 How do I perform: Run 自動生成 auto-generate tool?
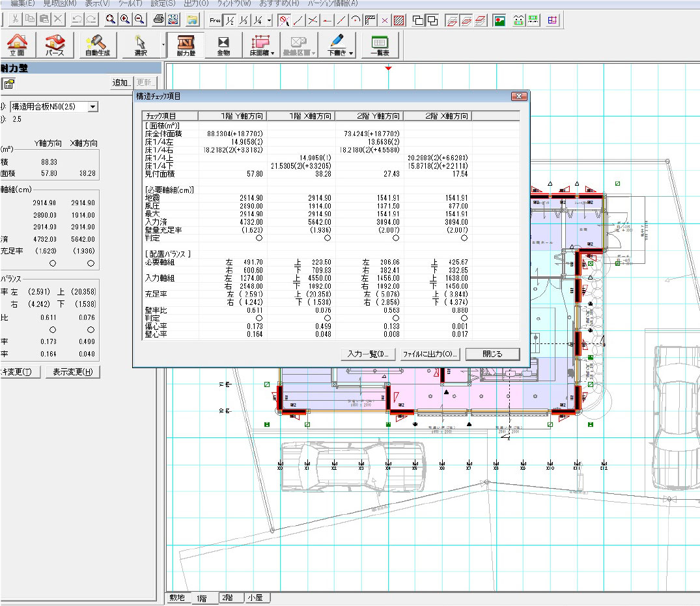coord(98,45)
